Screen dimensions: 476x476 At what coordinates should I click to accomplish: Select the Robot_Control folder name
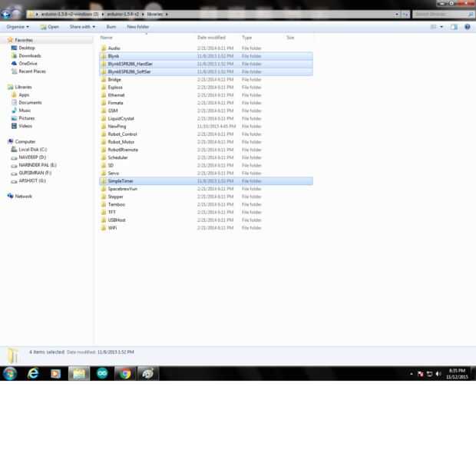pos(123,134)
